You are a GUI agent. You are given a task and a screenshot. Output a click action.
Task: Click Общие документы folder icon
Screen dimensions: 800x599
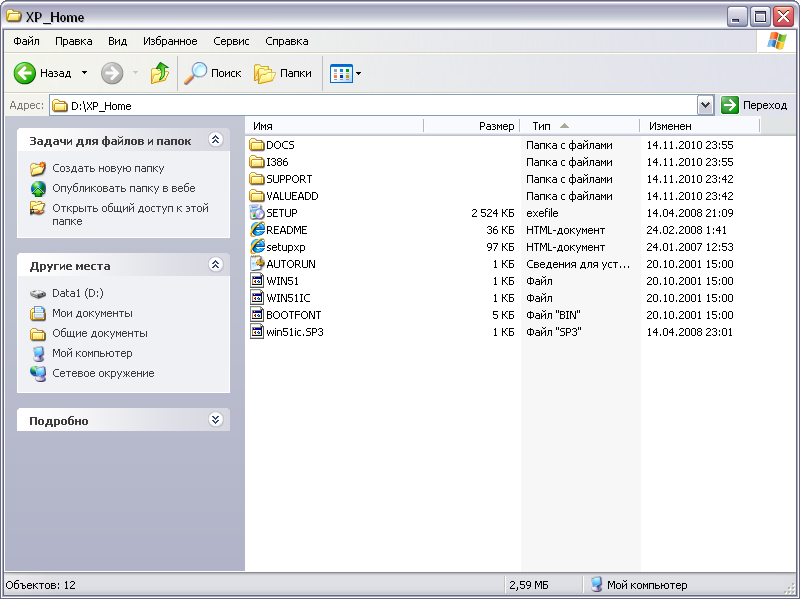pyautogui.click(x=38, y=333)
